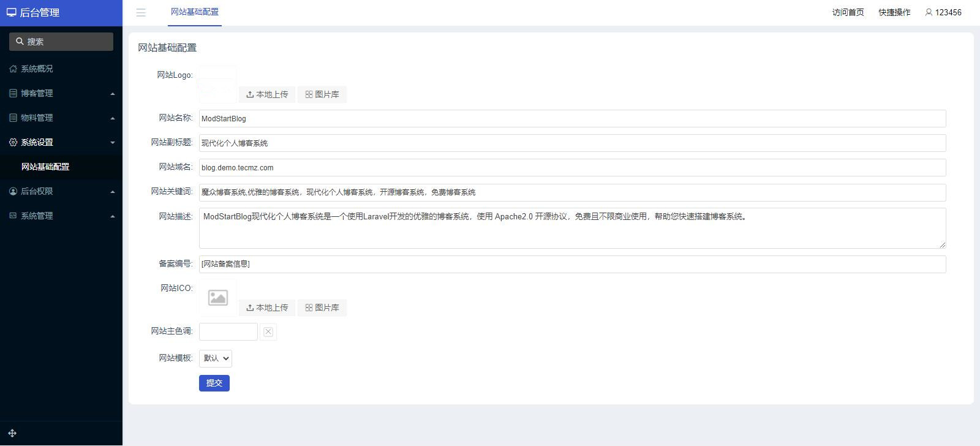This screenshot has height=446, width=980.
Task: Click the home icon next to 系统概况
Action: point(13,69)
